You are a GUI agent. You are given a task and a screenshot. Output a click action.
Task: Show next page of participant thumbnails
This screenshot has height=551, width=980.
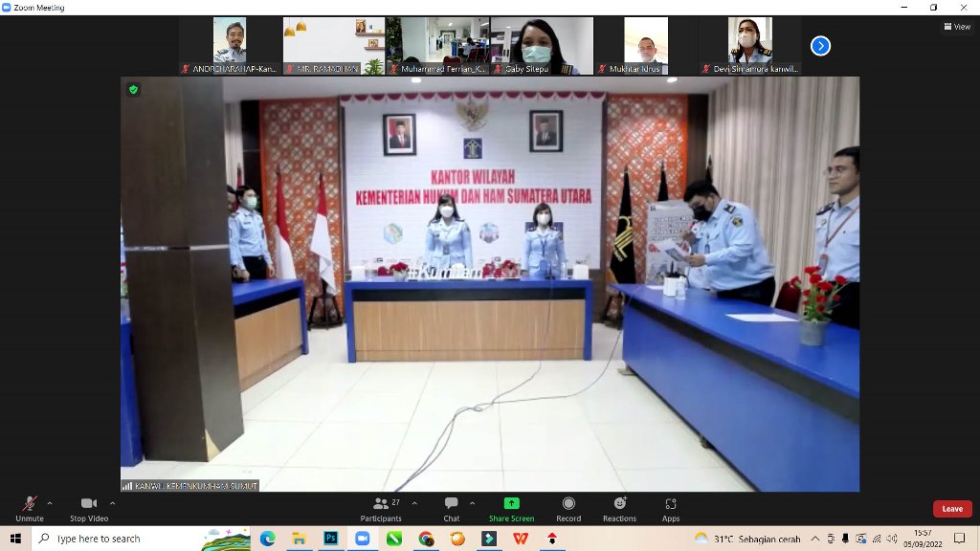[x=820, y=45]
